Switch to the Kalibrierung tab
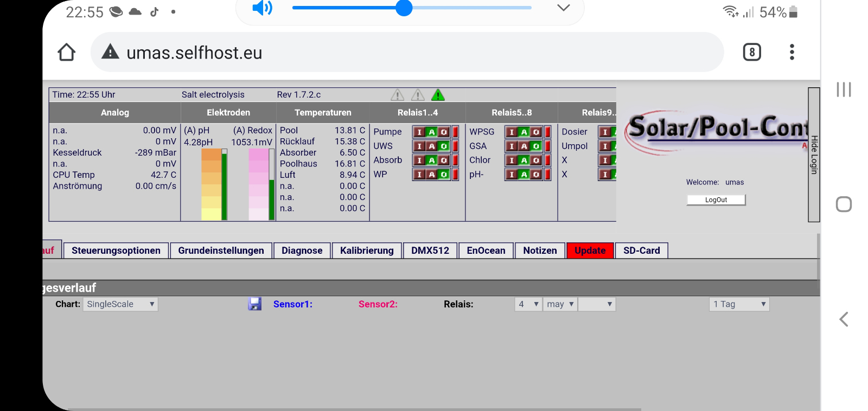The image size is (868, 411). tap(367, 251)
